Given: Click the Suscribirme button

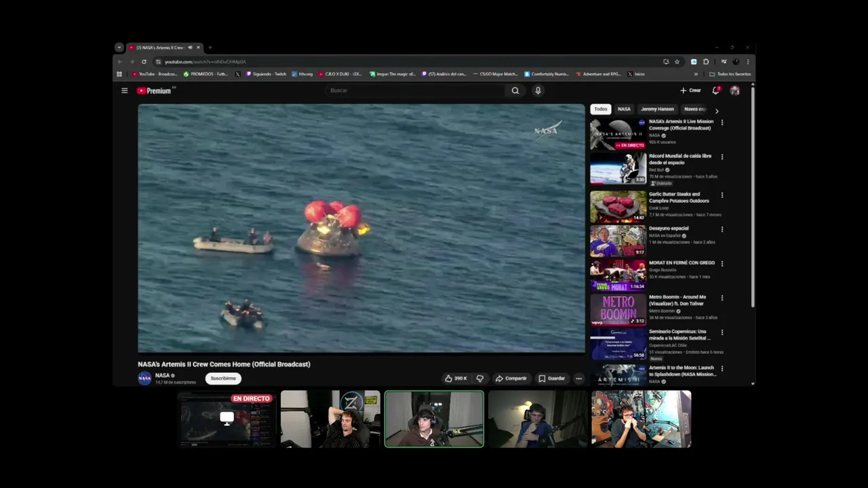Looking at the screenshot, I should pyautogui.click(x=223, y=378).
